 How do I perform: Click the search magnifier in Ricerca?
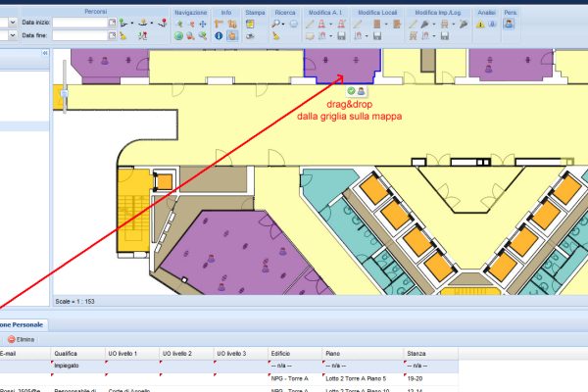coord(275,24)
